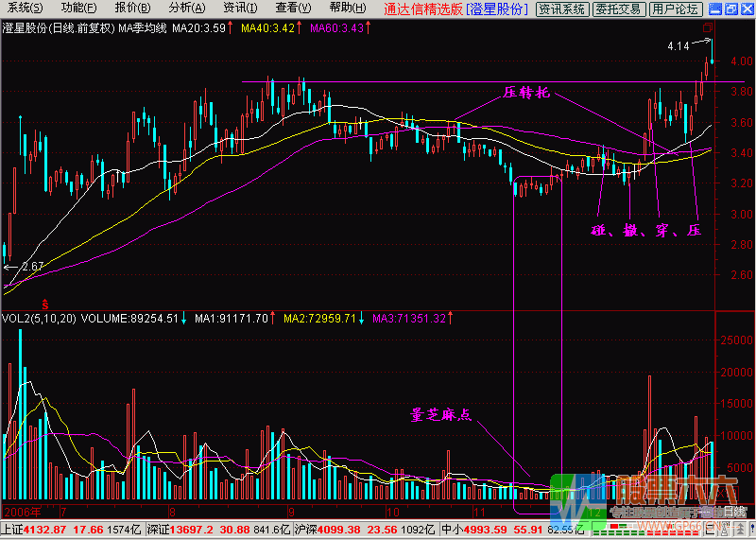756x540 pixels.
Task: Open the 用户论坛 button
Action: [675, 9]
